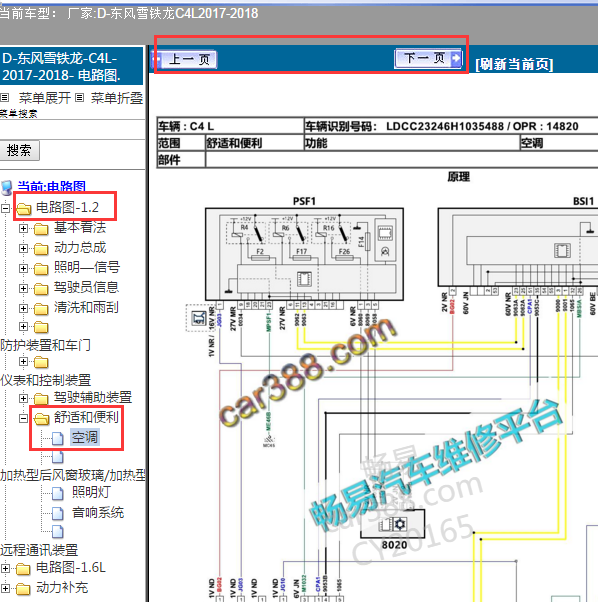Open the 清洗和雨刮 folder item

tap(86, 307)
